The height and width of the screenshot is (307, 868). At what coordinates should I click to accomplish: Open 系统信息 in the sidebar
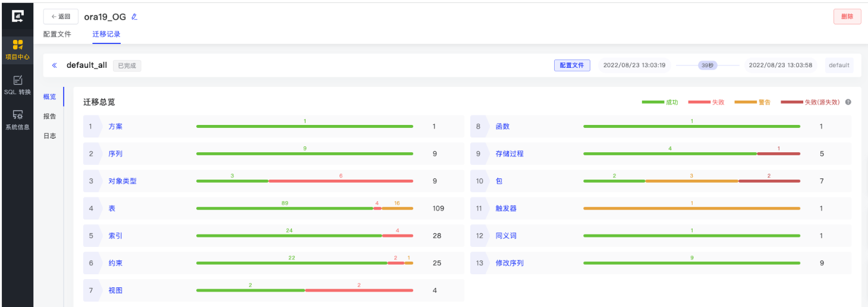17,120
